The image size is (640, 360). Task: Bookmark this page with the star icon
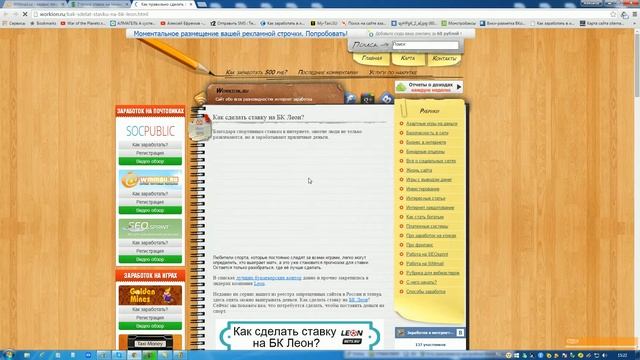[x=613, y=14]
